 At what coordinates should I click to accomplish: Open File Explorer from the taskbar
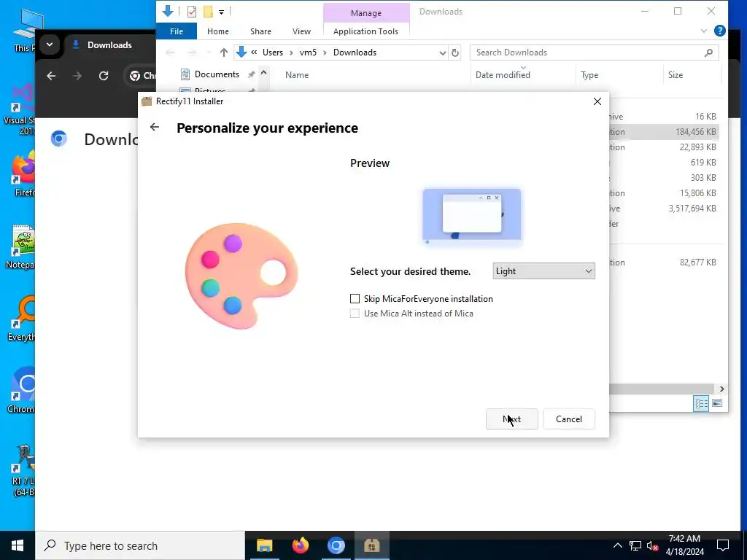click(264, 545)
